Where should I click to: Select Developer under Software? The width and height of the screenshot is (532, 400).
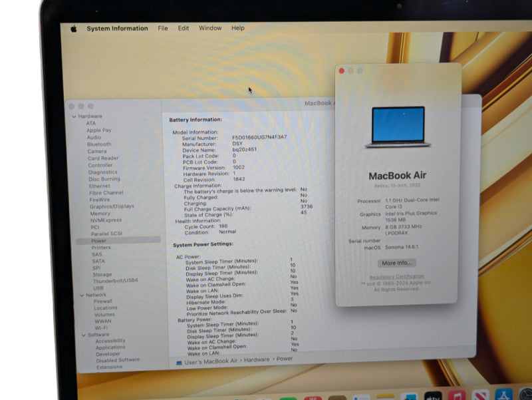tap(108, 354)
